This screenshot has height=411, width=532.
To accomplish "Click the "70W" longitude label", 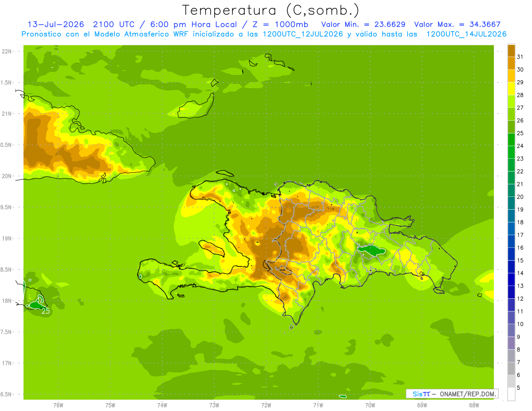I will (x=370, y=405).
